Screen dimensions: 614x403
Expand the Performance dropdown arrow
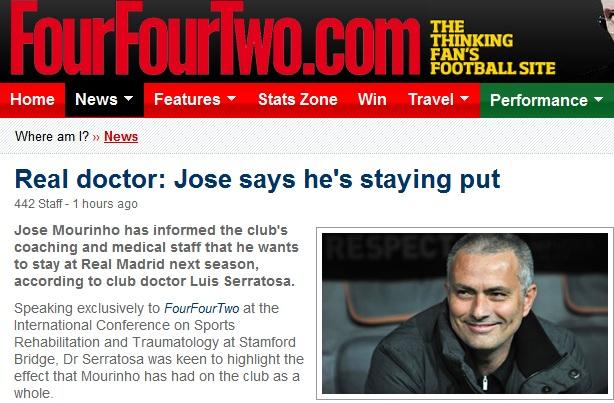(599, 99)
